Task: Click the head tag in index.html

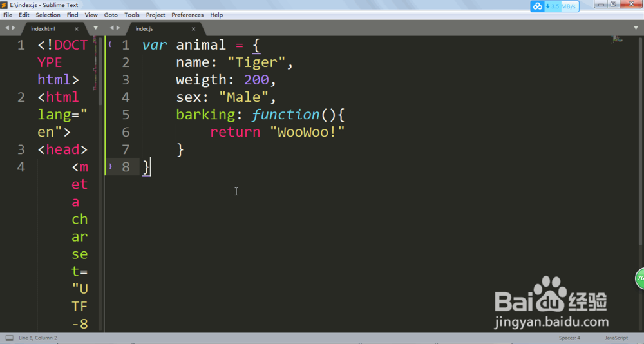Action: coord(62,149)
